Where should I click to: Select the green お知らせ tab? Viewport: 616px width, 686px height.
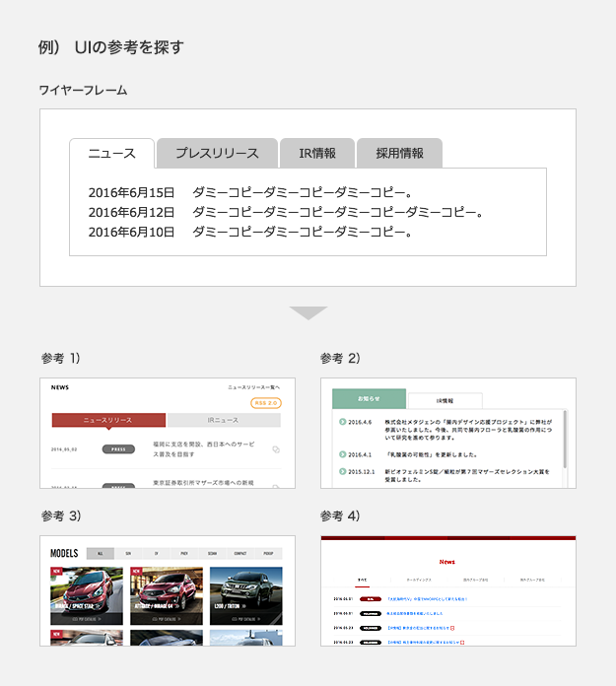369,398
